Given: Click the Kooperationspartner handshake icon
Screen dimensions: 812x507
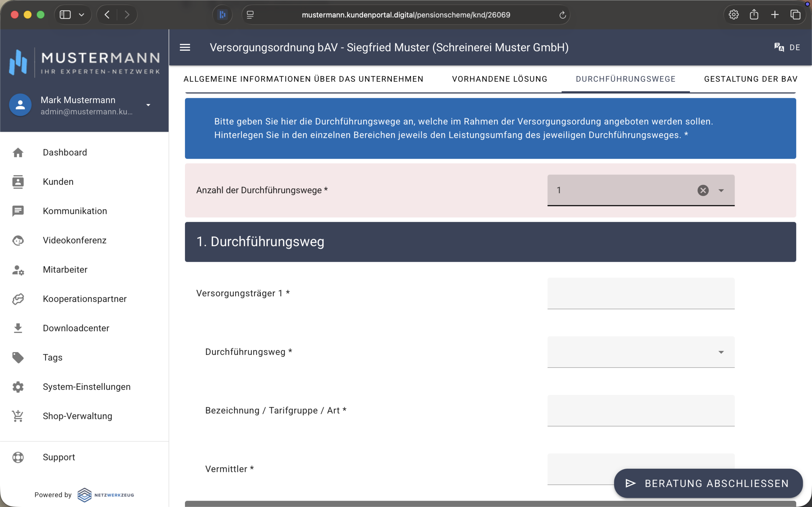Looking at the screenshot, I should [x=18, y=299].
